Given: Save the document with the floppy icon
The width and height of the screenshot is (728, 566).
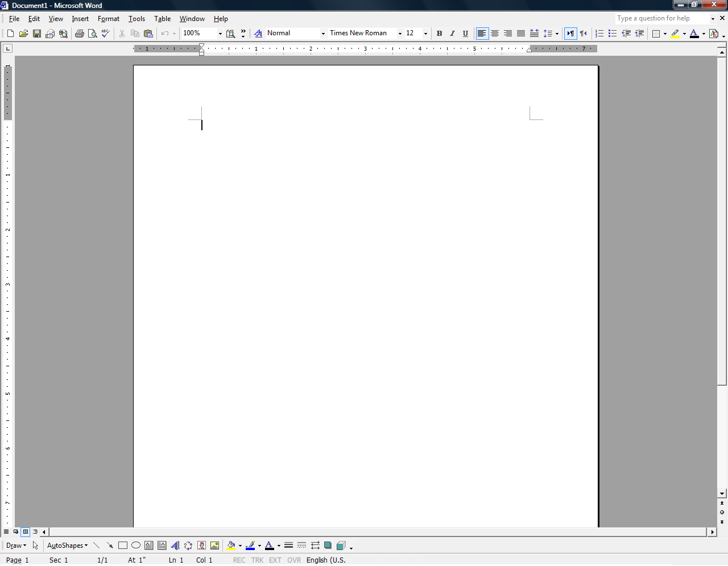Looking at the screenshot, I should 36,34.
